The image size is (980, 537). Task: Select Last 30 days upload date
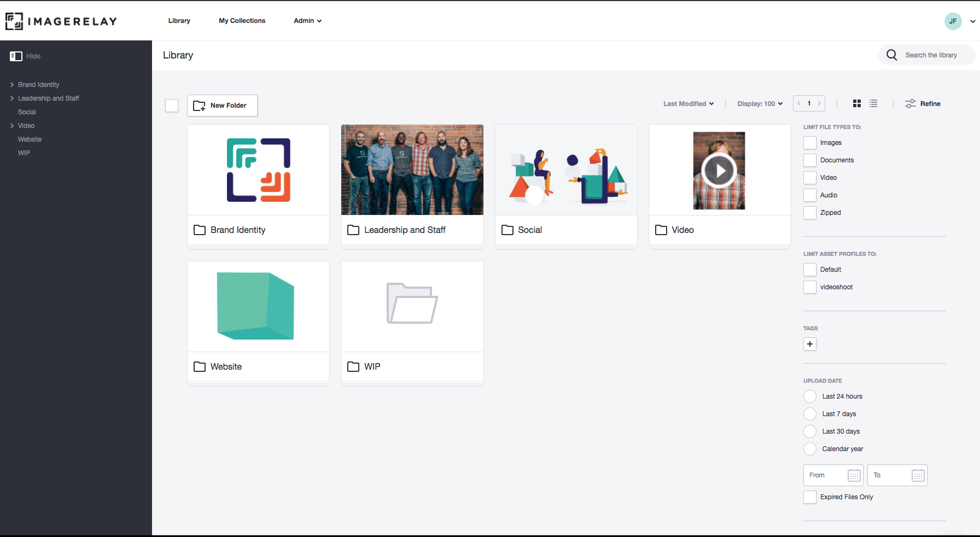[x=810, y=431]
